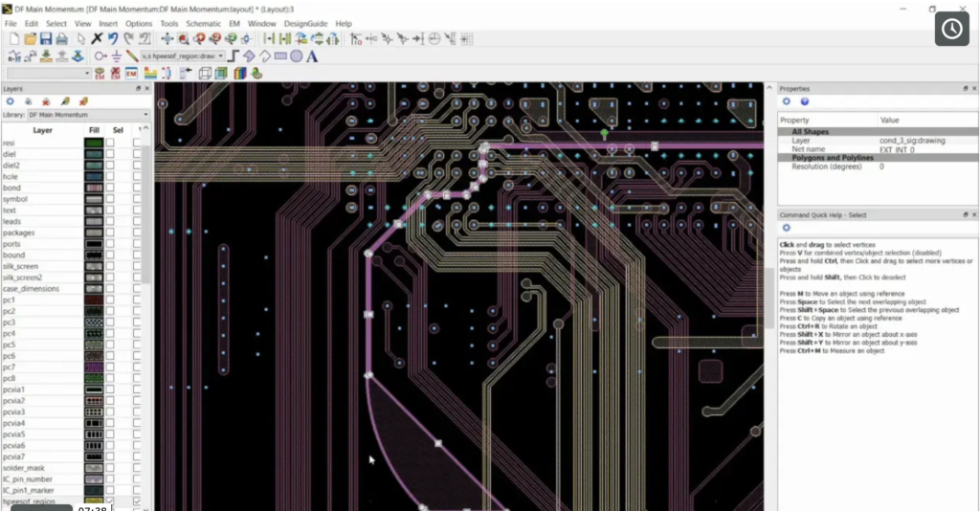Open the DesignGuide menu
980x511 pixels.
click(303, 23)
